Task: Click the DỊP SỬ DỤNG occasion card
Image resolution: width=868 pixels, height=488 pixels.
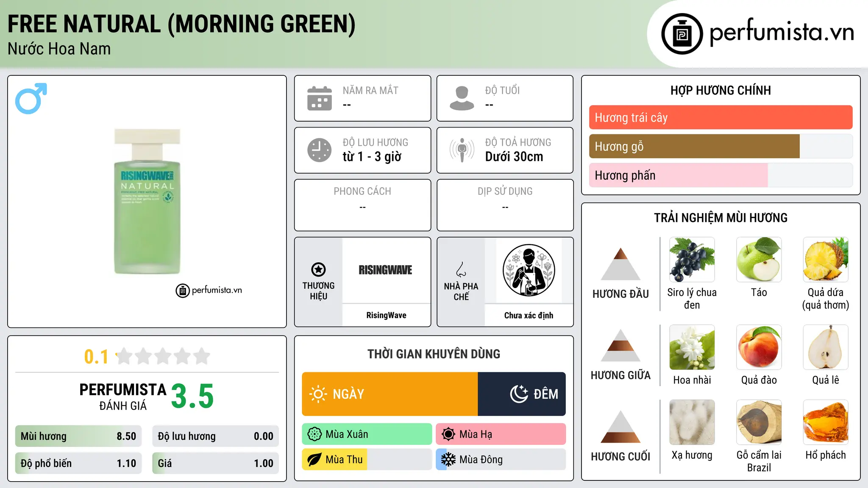Action: coord(505,205)
